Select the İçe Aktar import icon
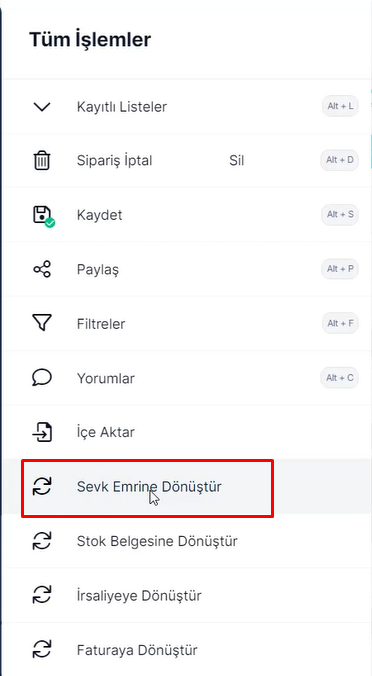This screenshot has width=372, height=676. pos(42,432)
